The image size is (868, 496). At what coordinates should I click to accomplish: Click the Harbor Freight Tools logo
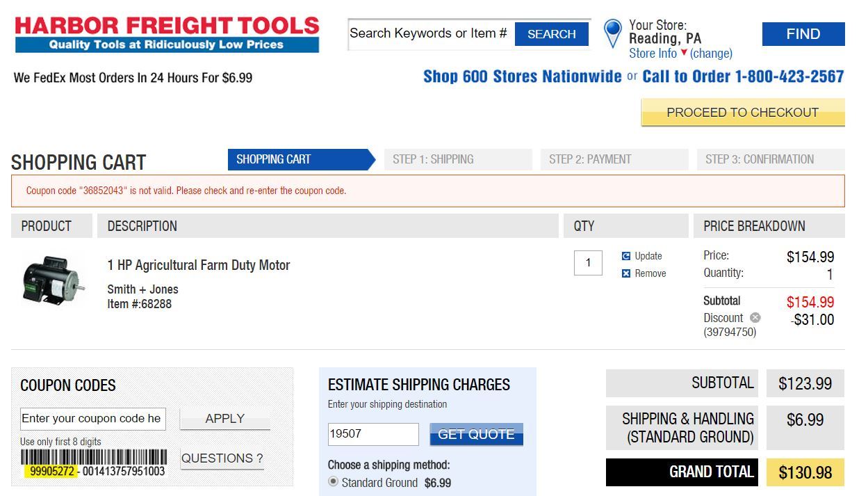click(167, 34)
